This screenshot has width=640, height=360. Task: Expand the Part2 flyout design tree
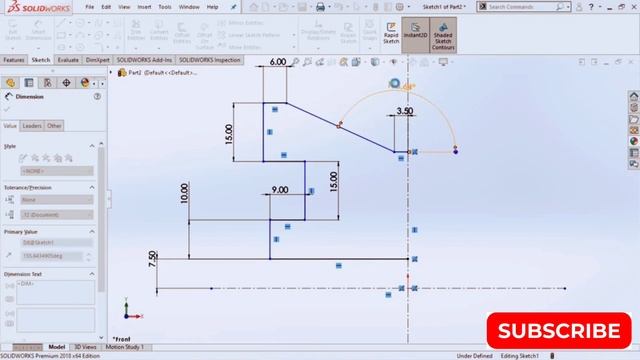point(111,73)
